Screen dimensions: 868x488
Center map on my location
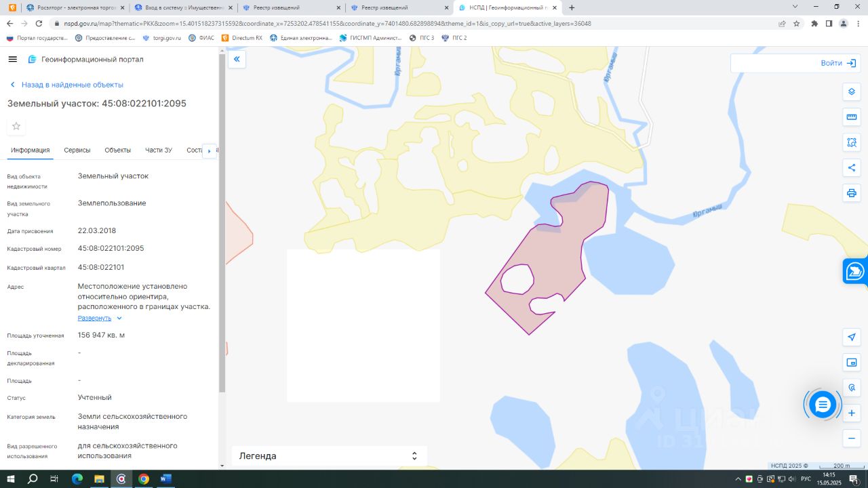852,337
